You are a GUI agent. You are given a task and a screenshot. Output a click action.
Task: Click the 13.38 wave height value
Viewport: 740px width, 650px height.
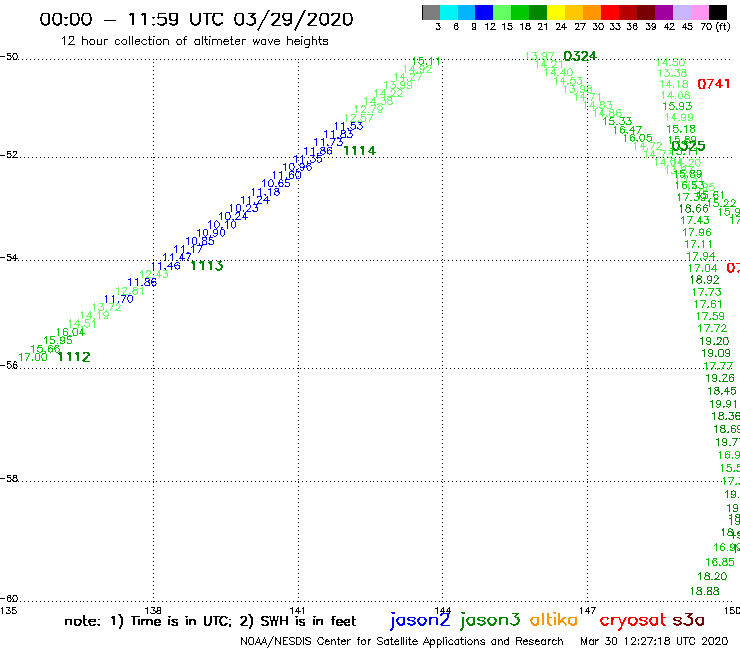[673, 73]
